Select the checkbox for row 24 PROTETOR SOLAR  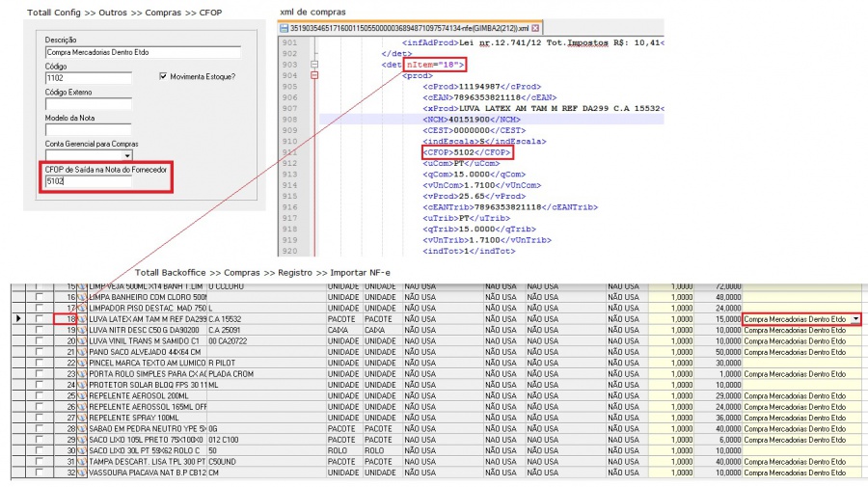coord(40,384)
